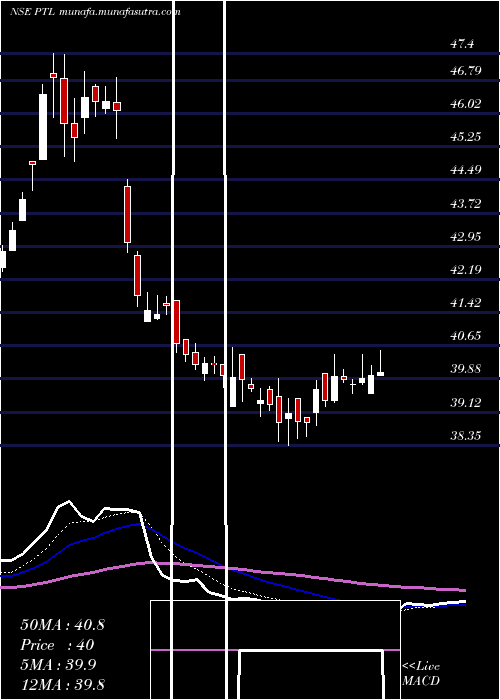500x700 pixels.
Task: Click the <<Live MACD label
Action: (x=421, y=673)
